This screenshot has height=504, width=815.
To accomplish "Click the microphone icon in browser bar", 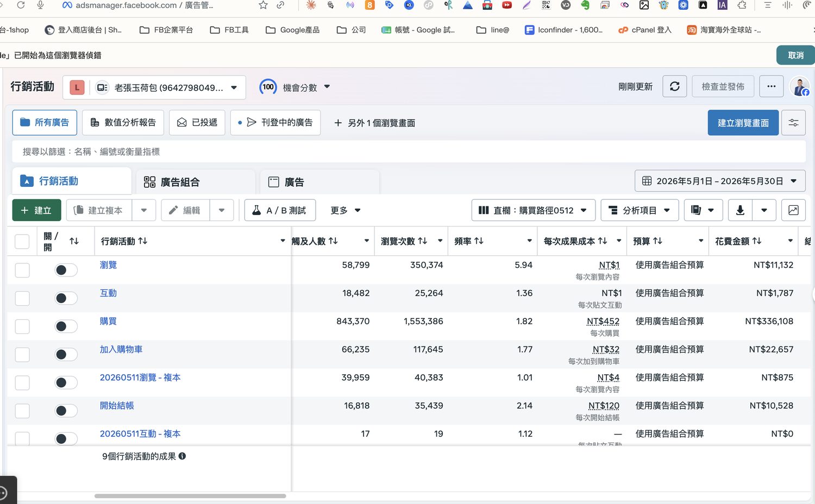I will point(40,5).
